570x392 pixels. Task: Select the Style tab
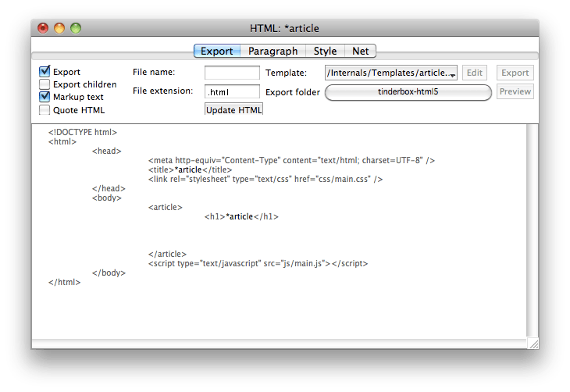click(325, 51)
